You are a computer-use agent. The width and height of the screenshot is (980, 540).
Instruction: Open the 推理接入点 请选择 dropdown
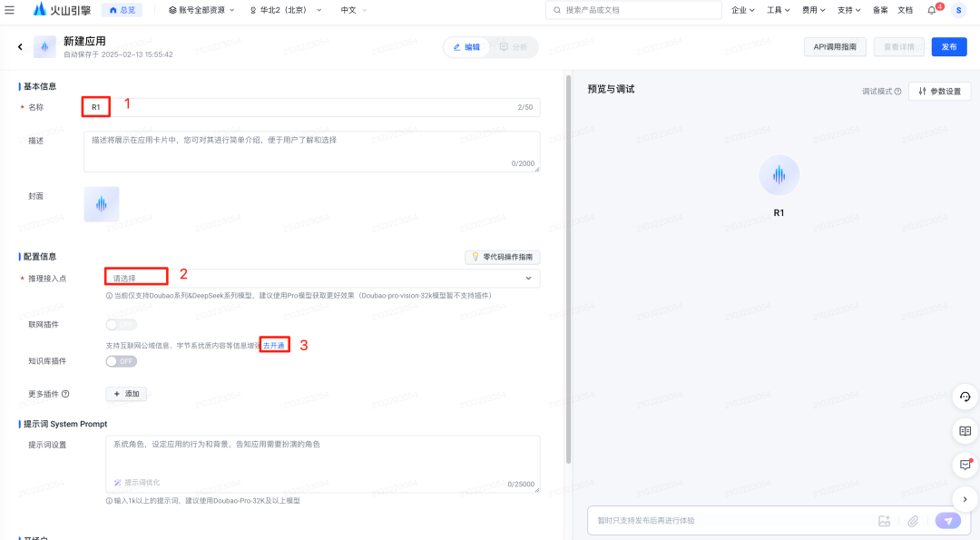pyautogui.click(x=322, y=278)
